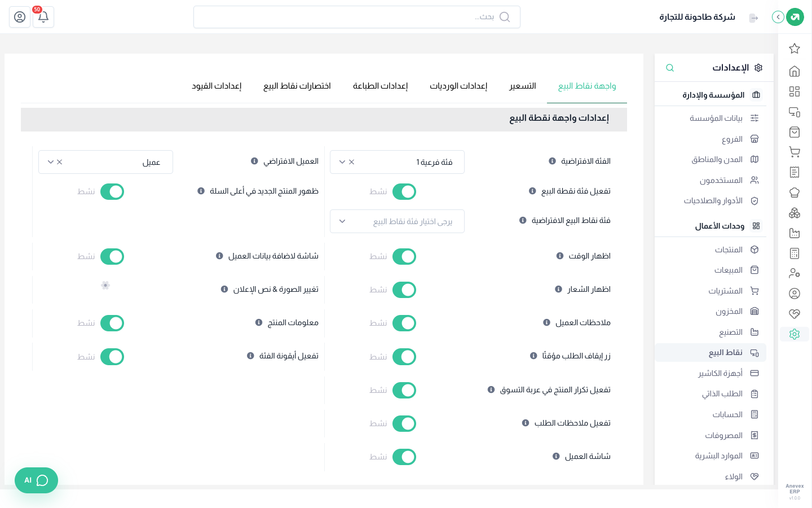Open الموارد البشرية in settings sidebar
This screenshot has width=812, height=508.
(710, 456)
